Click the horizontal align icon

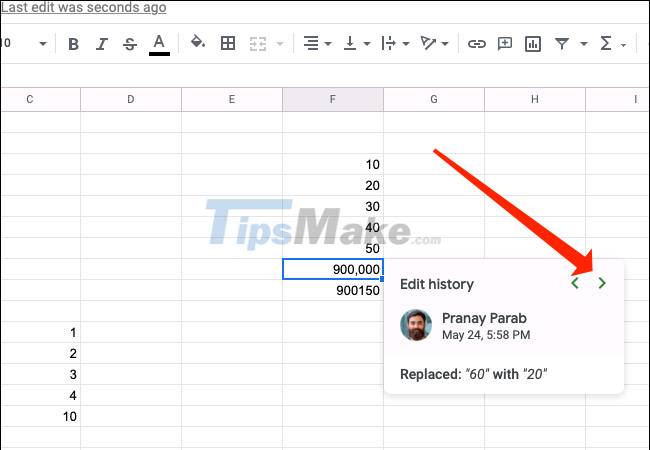311,43
